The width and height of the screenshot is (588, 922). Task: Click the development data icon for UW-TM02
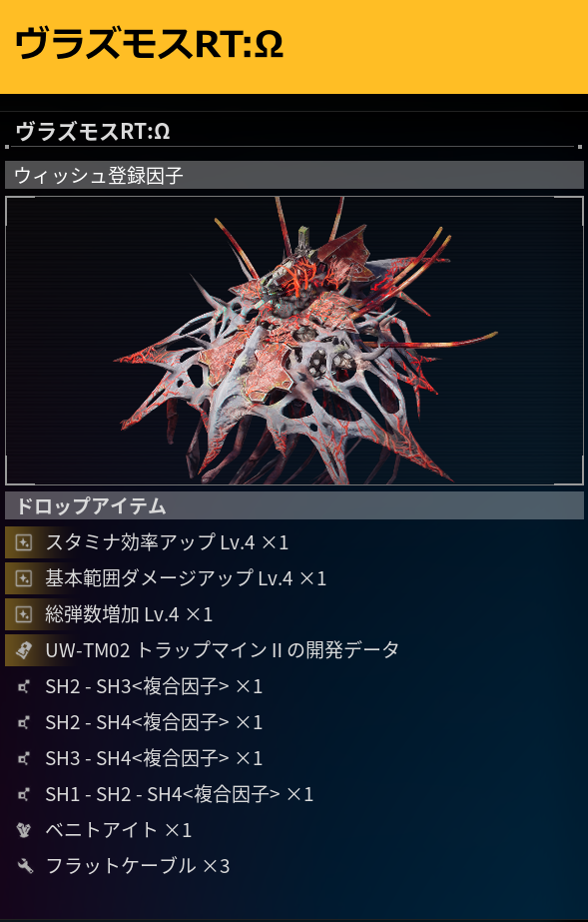coord(24,649)
